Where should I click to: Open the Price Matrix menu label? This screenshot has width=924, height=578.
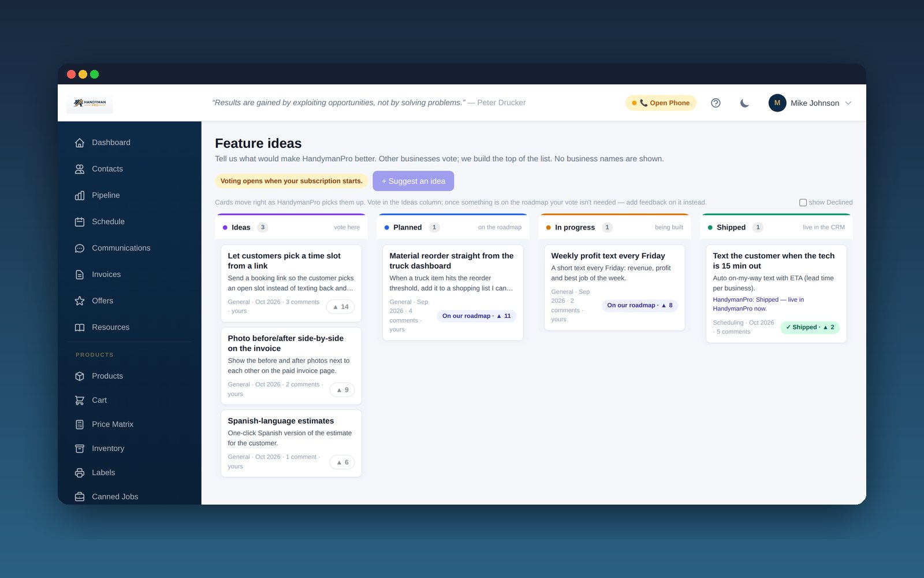(x=113, y=424)
